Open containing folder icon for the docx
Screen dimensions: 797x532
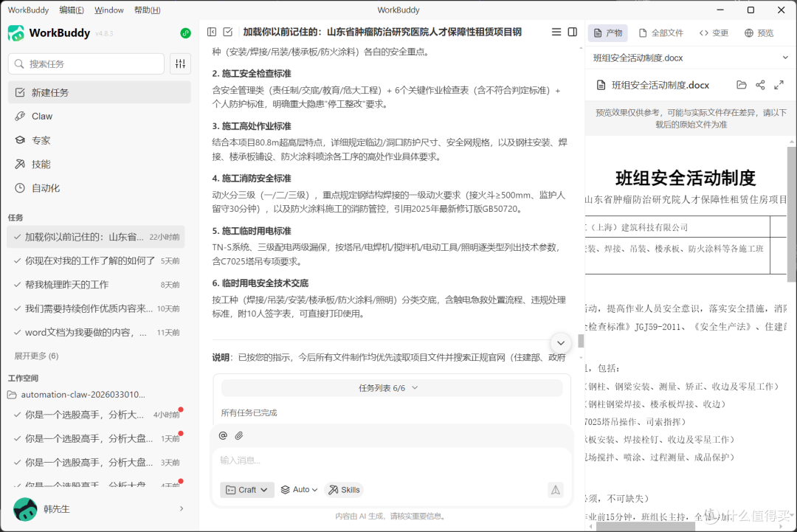click(742, 85)
